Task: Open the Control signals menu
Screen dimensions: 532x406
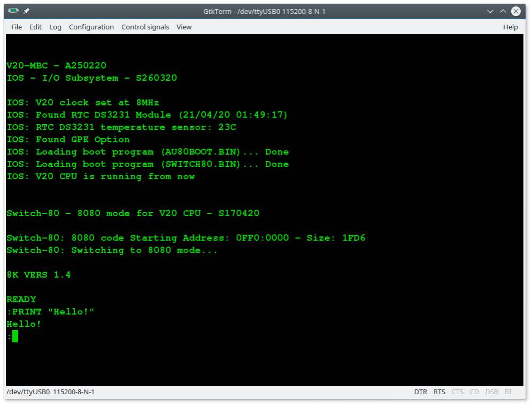Action: coord(145,27)
